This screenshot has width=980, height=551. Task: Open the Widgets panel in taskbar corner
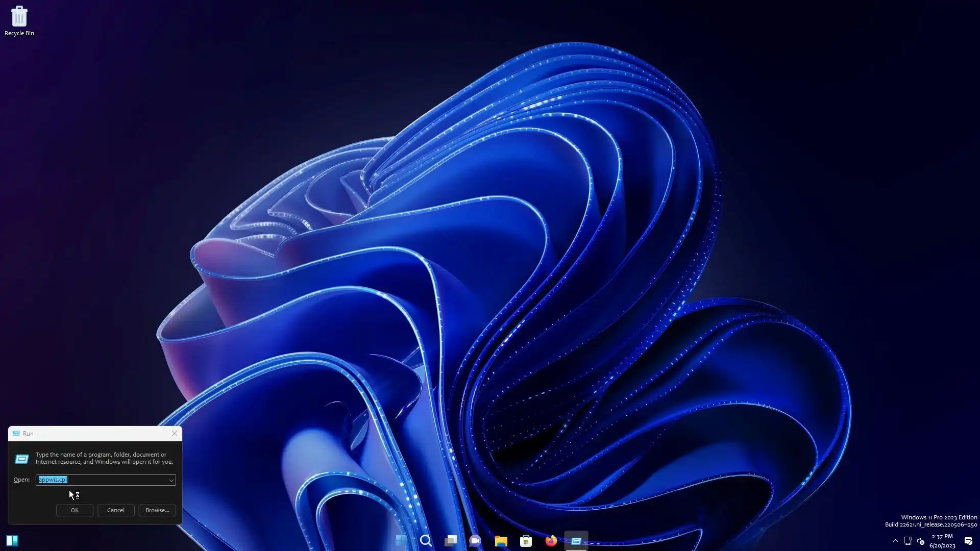(x=12, y=541)
